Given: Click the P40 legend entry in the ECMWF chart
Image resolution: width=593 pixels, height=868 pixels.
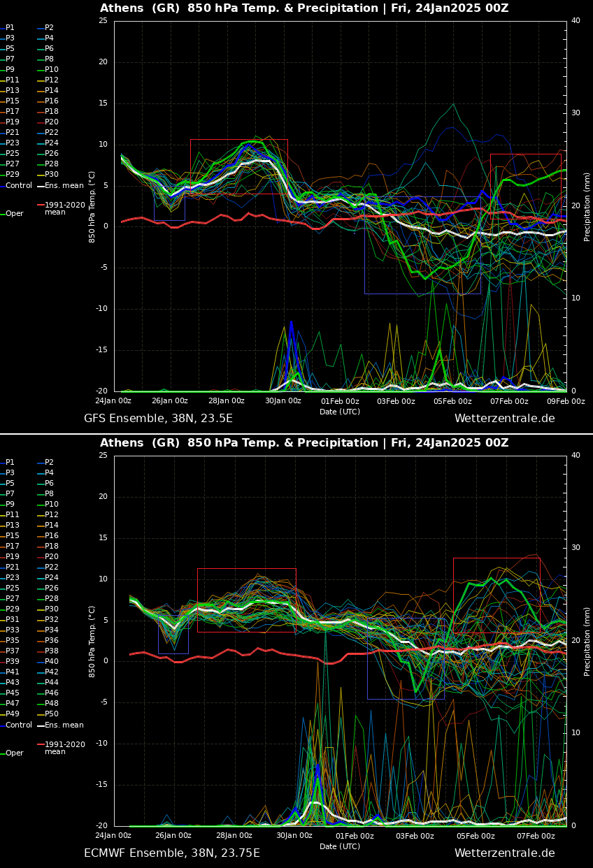Looking at the screenshot, I should pos(52,662).
